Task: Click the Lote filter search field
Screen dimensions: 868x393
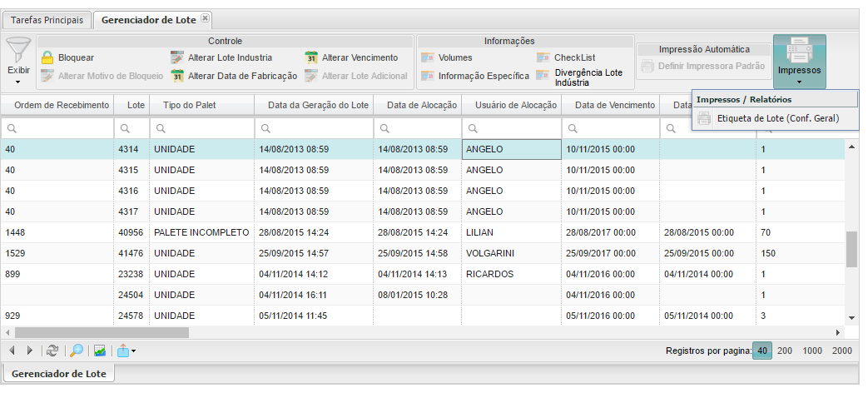Action: tap(131, 128)
